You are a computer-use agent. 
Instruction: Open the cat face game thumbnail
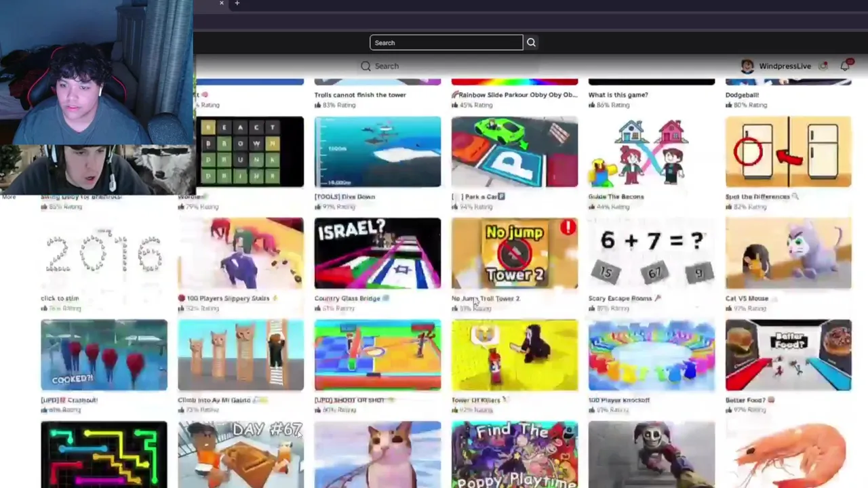(378, 455)
